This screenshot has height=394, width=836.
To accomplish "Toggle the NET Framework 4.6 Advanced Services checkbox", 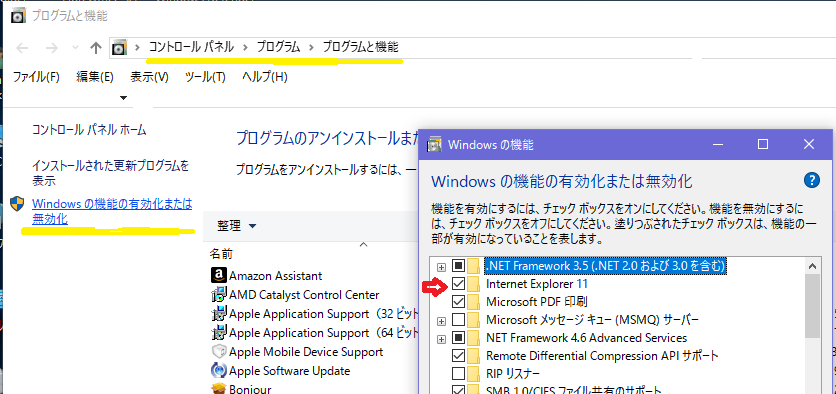I will 459,337.
